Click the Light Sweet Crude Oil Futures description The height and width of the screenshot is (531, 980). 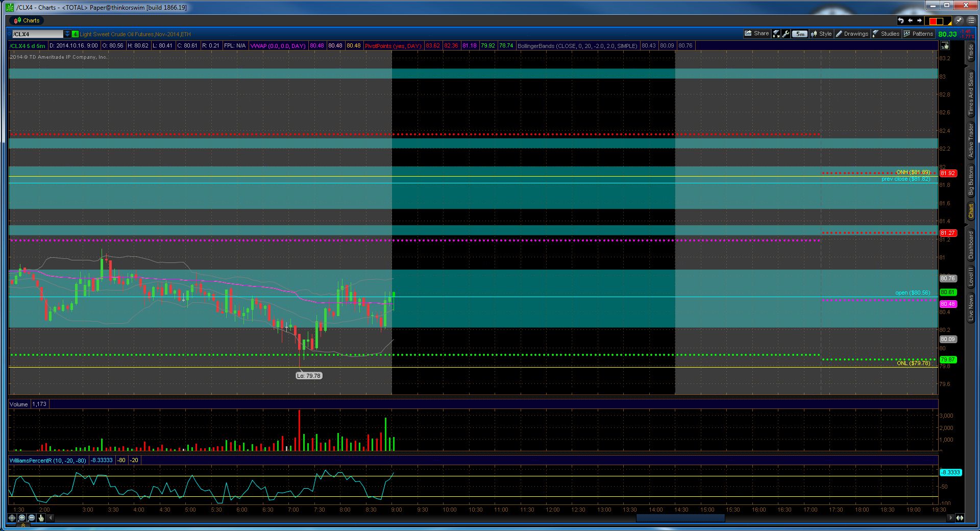tap(135, 34)
